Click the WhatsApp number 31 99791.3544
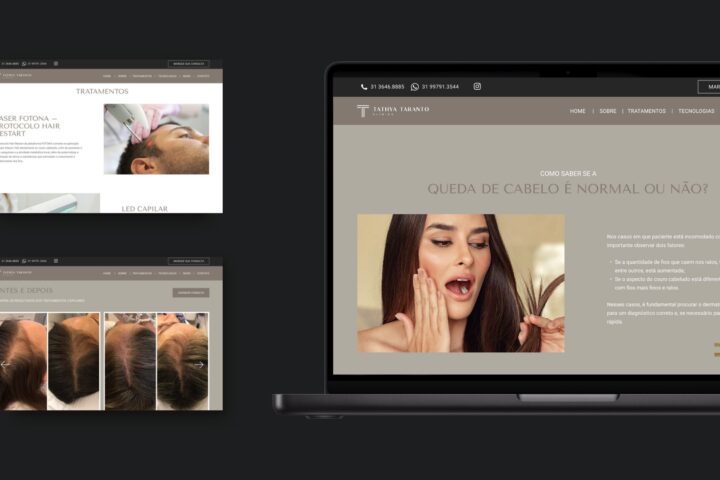720x480 pixels. pos(440,87)
